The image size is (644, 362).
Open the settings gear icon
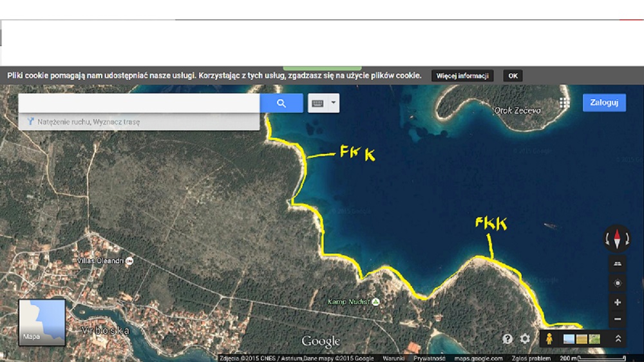525,339
